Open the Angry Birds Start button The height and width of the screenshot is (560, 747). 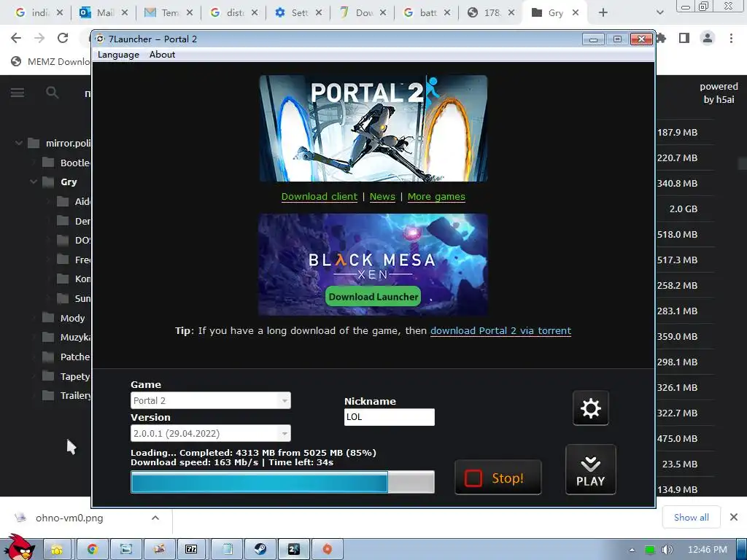20,547
